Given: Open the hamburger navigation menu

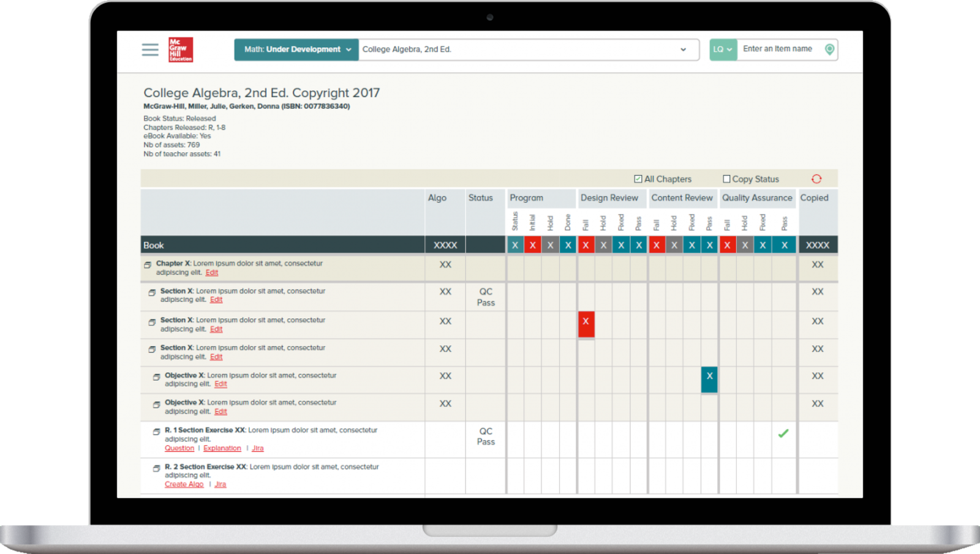Looking at the screenshot, I should pyautogui.click(x=150, y=50).
